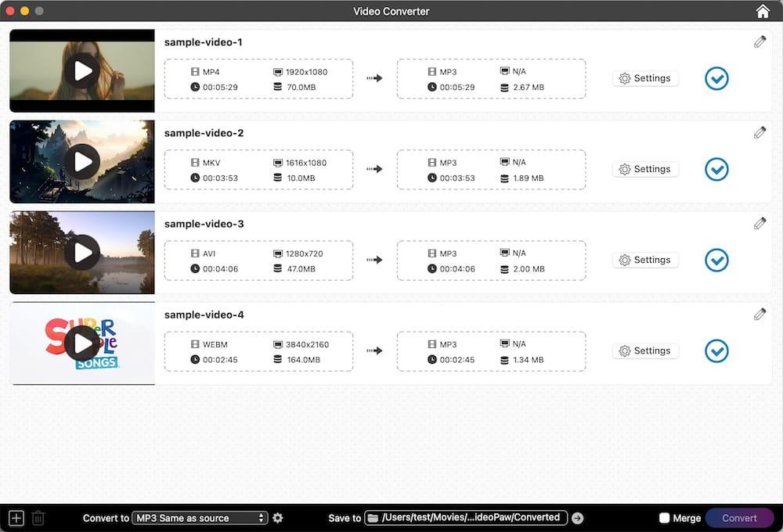Edit sample-video-3 using its pencil icon
Viewport: 783px width, 532px height.
tap(760, 224)
